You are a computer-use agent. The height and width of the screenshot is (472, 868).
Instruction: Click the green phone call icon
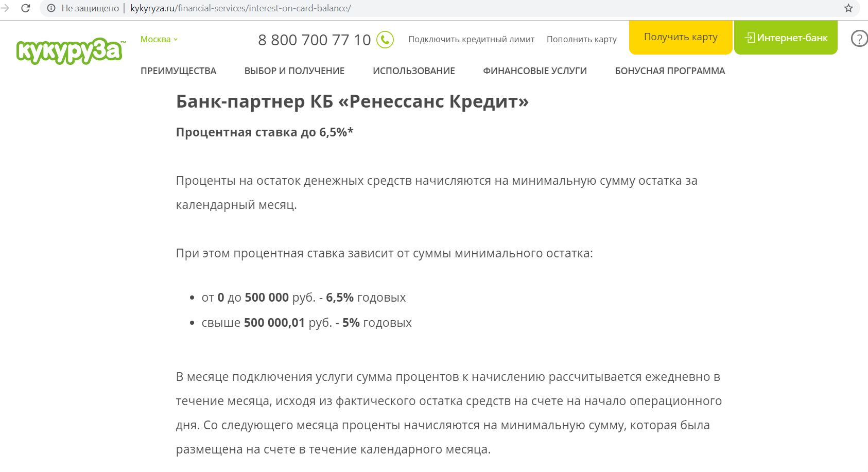[x=385, y=40]
